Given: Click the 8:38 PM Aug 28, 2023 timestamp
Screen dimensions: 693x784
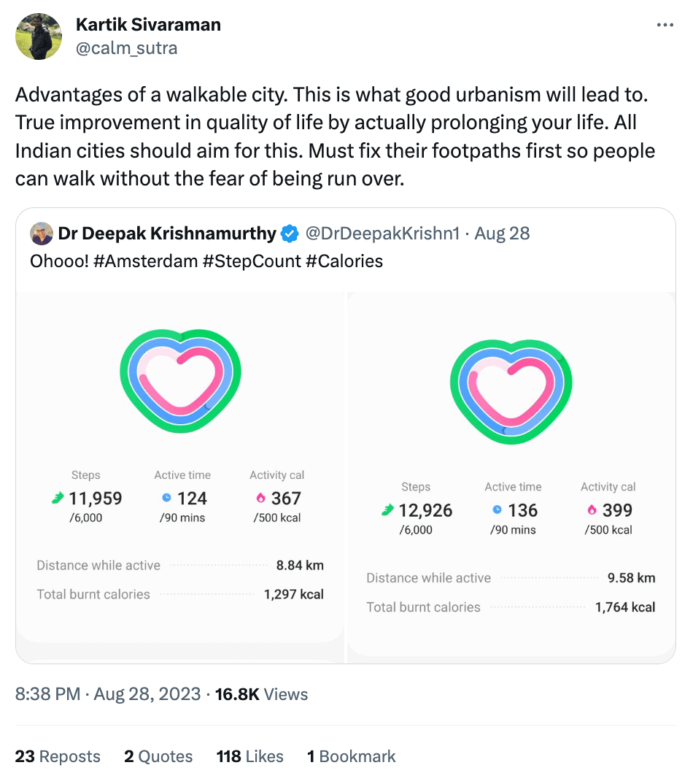Looking at the screenshot, I should point(108,694).
